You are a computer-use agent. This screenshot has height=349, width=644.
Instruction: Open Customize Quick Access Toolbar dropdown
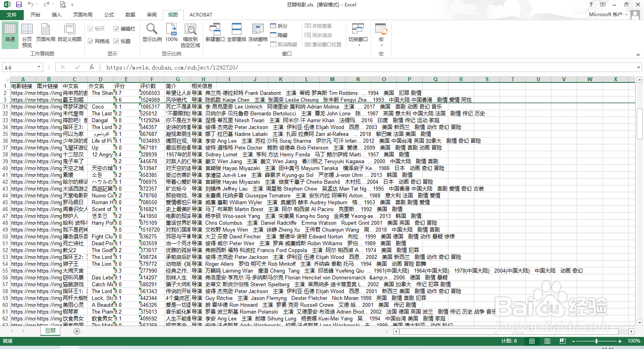72,5
